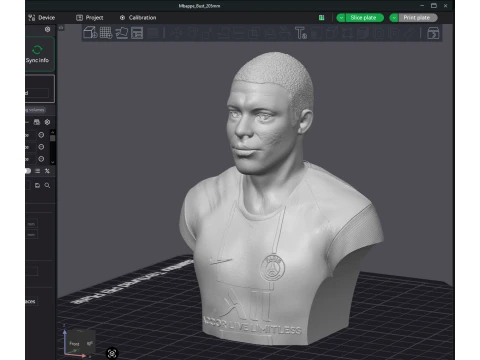Viewport: 480px width, 360px height.
Task: Expand the Print plate dropdown arrow
Action: 394,18
